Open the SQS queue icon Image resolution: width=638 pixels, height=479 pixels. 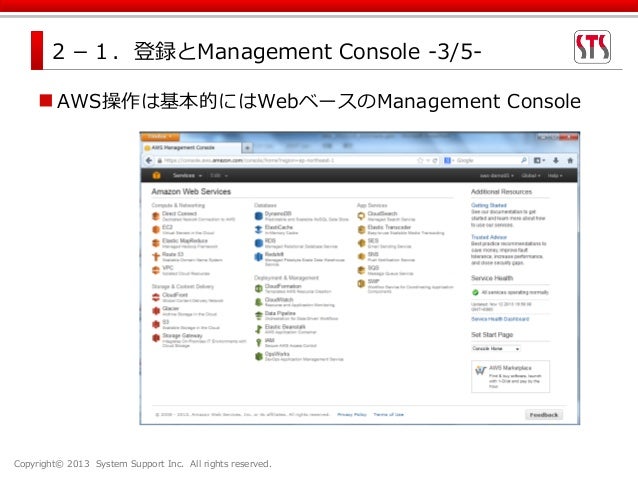[x=361, y=270]
